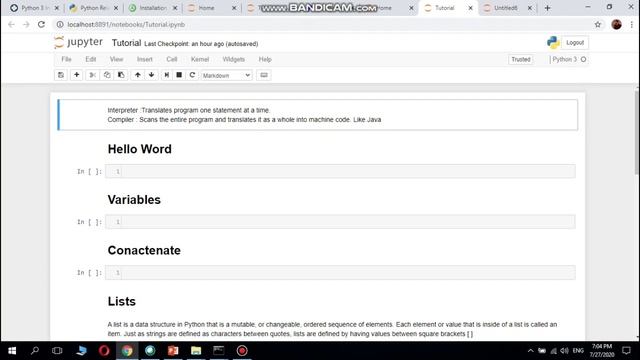Switch to the Python Re browser tab
The width and height of the screenshot is (640, 360).
click(94, 8)
